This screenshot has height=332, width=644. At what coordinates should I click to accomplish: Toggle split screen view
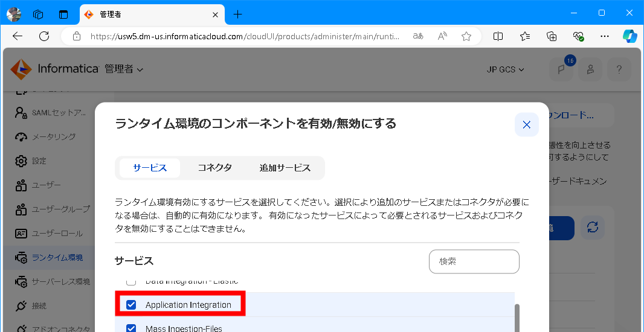pyautogui.click(x=498, y=37)
